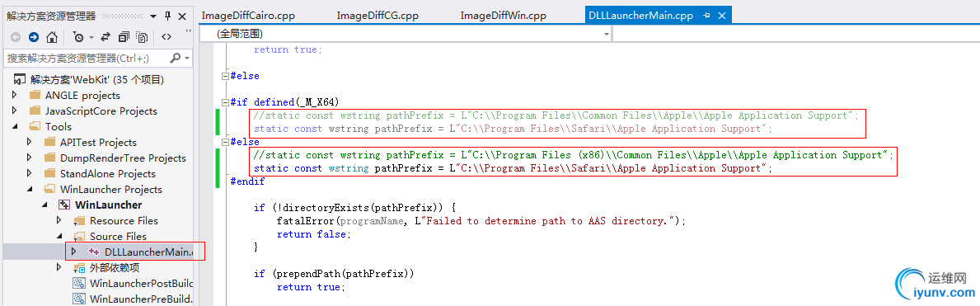Switch to the ImageDiffWin.cpp tab
Screen dimensions: 980x306
click(x=504, y=16)
